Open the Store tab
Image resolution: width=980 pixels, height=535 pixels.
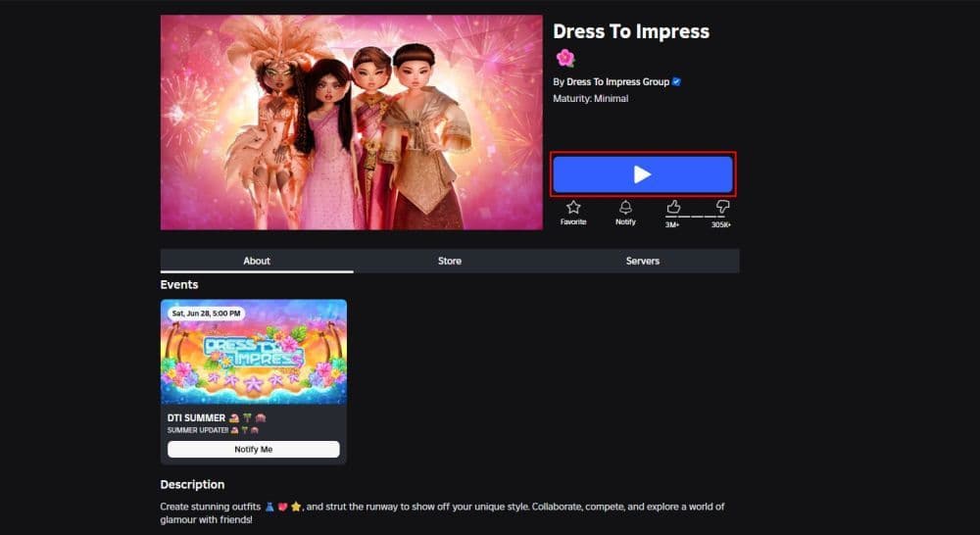(450, 261)
